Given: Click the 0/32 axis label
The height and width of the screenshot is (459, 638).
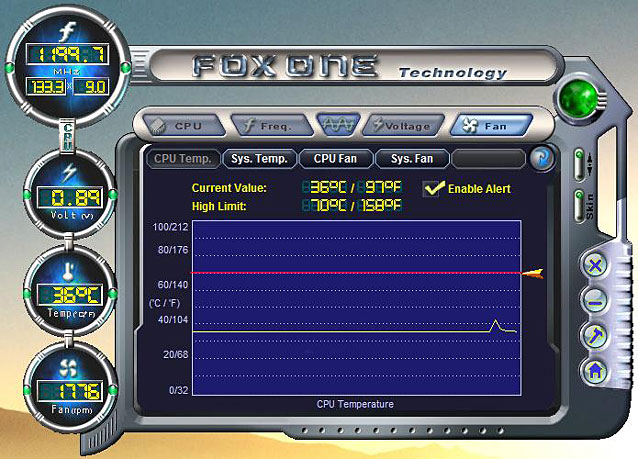Looking at the screenshot, I should point(179,390).
